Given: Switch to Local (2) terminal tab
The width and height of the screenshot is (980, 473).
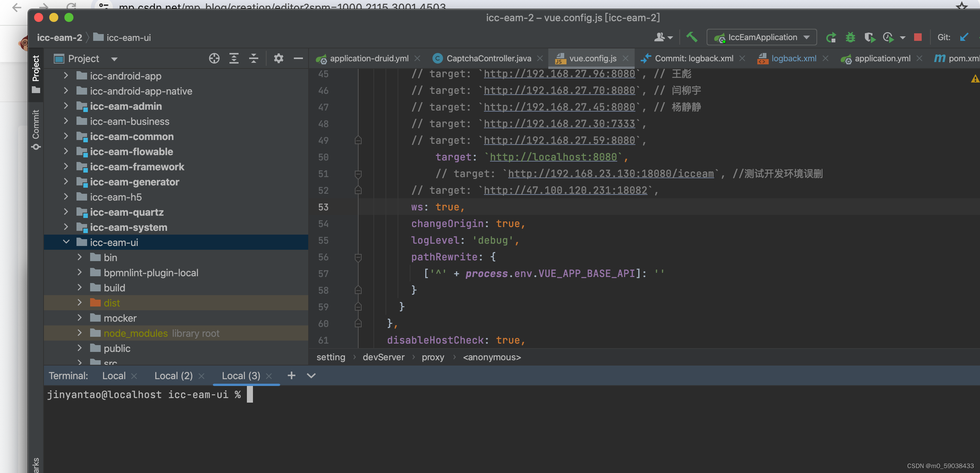Looking at the screenshot, I should [173, 376].
